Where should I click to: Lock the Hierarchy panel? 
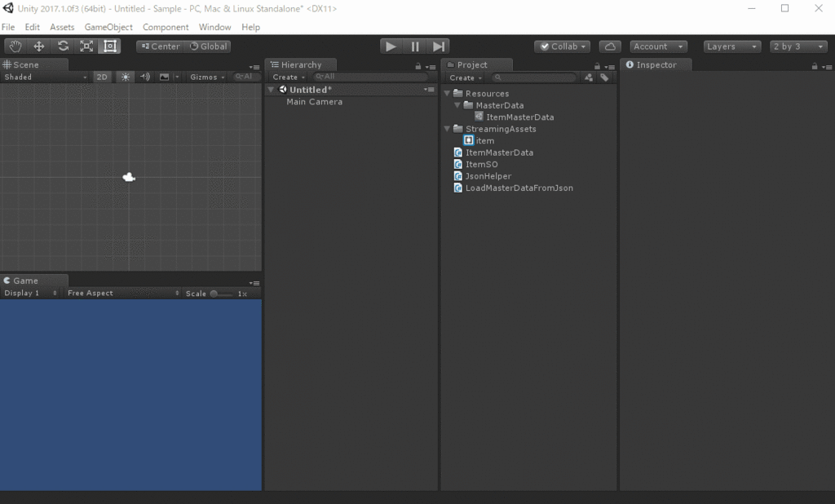[418, 67]
